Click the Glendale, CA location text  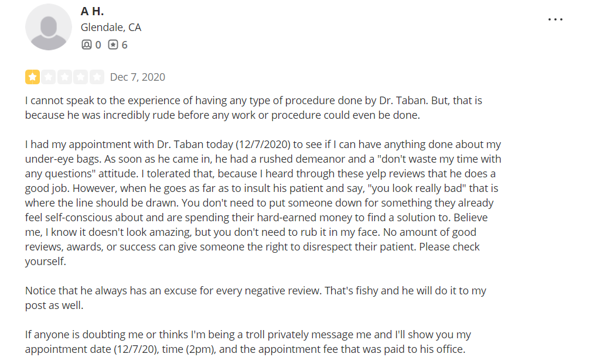tap(111, 28)
